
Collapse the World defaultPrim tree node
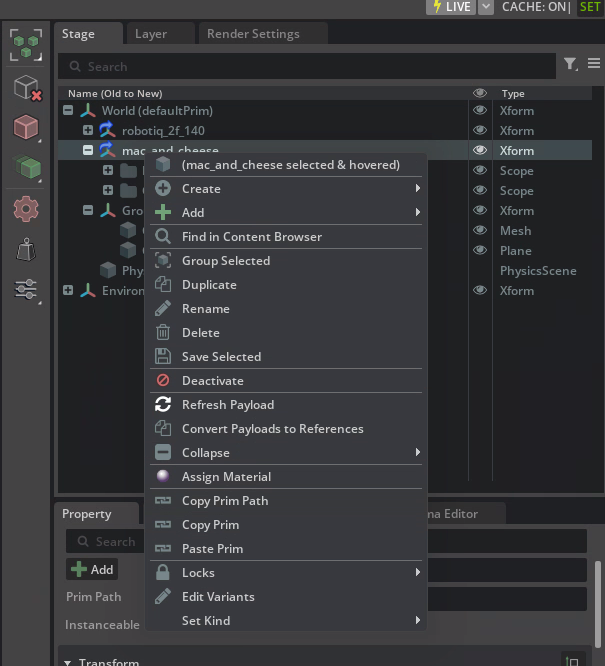68,111
